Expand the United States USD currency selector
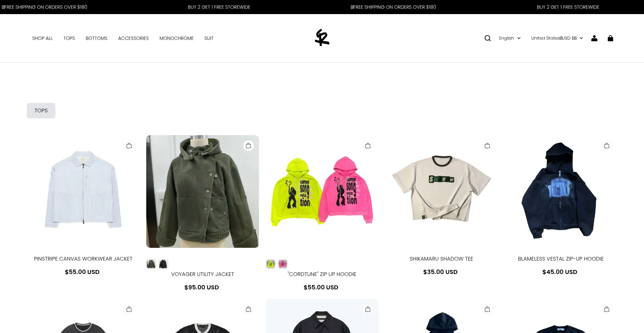Screen dimensions: 644x333 tap(557, 38)
